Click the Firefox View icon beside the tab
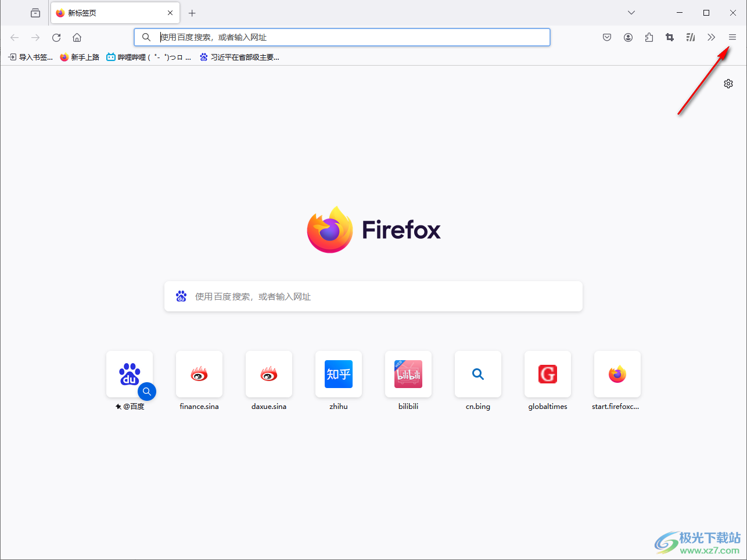747x560 pixels. tap(35, 13)
